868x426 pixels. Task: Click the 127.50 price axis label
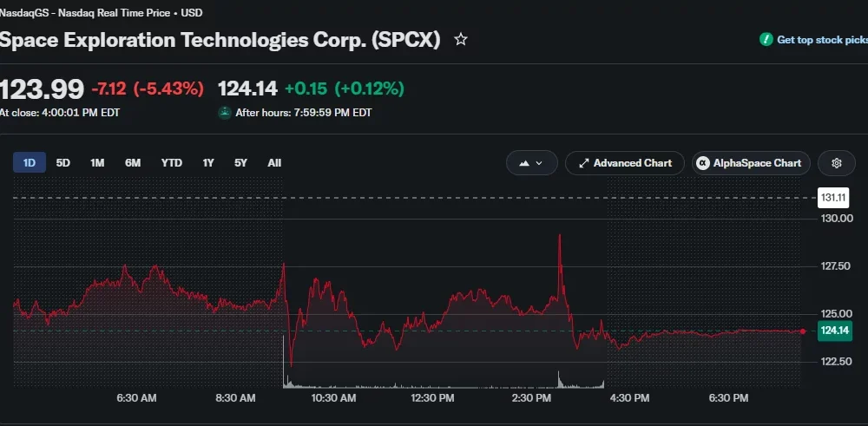pyautogui.click(x=835, y=266)
